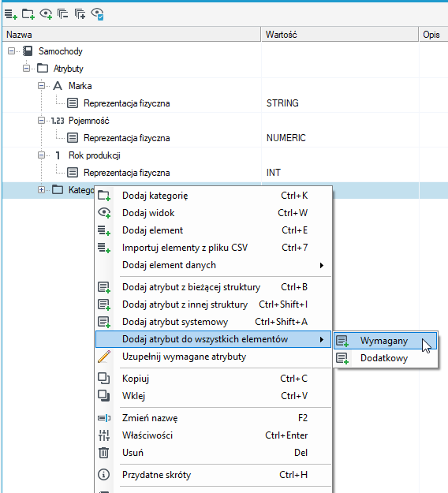Click the trash icon beside Usuń
Image resolution: width=448 pixels, height=493 pixels.
point(104,453)
